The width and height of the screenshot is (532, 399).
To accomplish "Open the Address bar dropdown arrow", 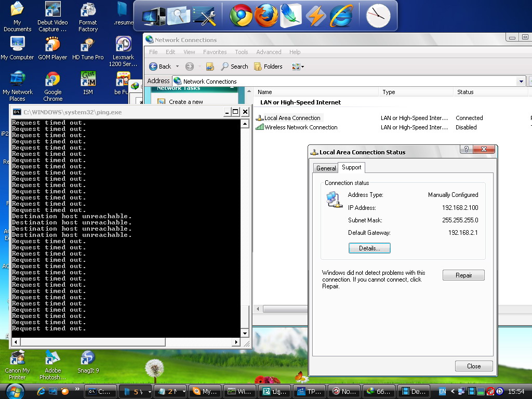I will pyautogui.click(x=521, y=82).
